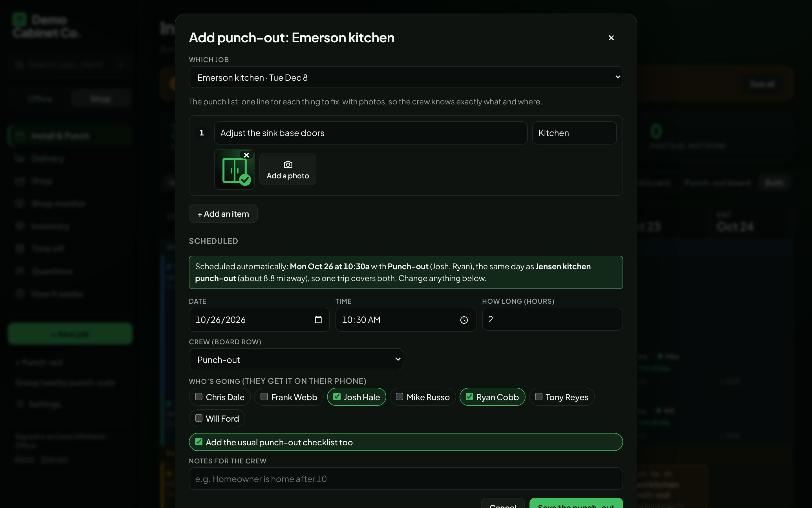
Task: Click the Notes for the crew field
Action: tap(406, 479)
